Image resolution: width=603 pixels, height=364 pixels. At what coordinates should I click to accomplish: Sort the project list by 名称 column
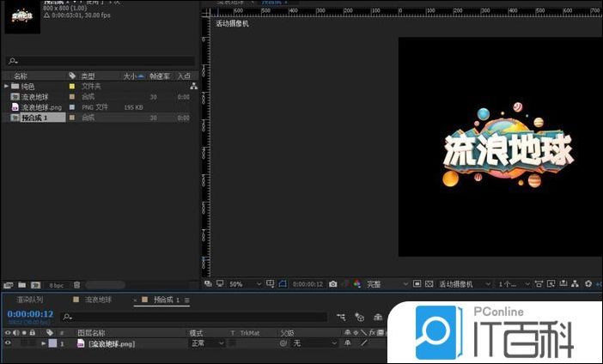coord(21,76)
